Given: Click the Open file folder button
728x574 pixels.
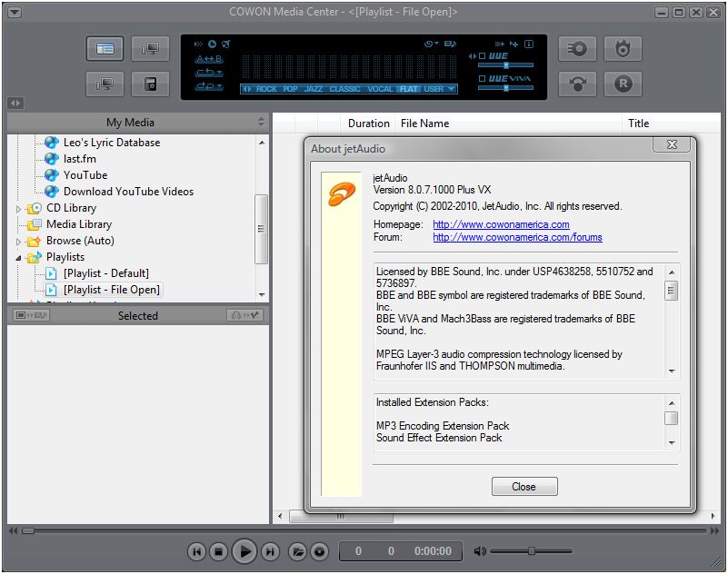Looking at the screenshot, I should [297, 551].
